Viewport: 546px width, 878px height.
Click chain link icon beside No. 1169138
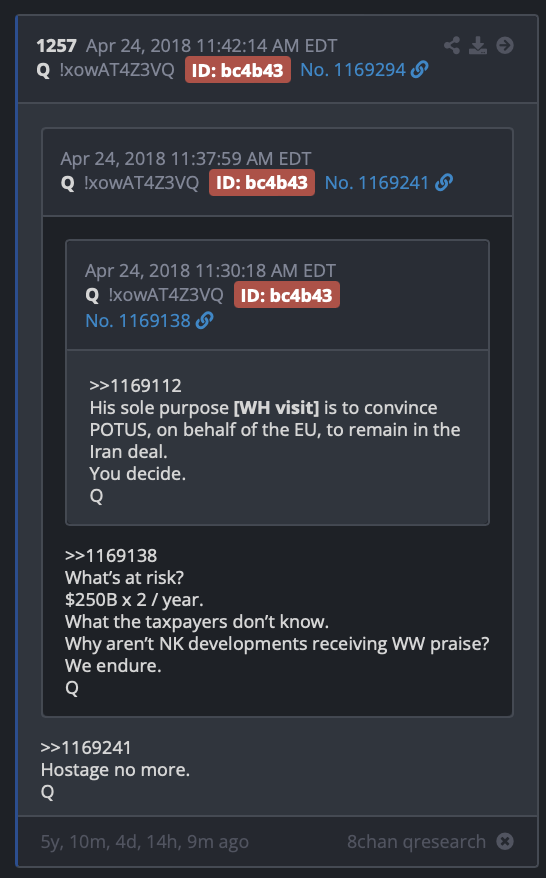204,321
